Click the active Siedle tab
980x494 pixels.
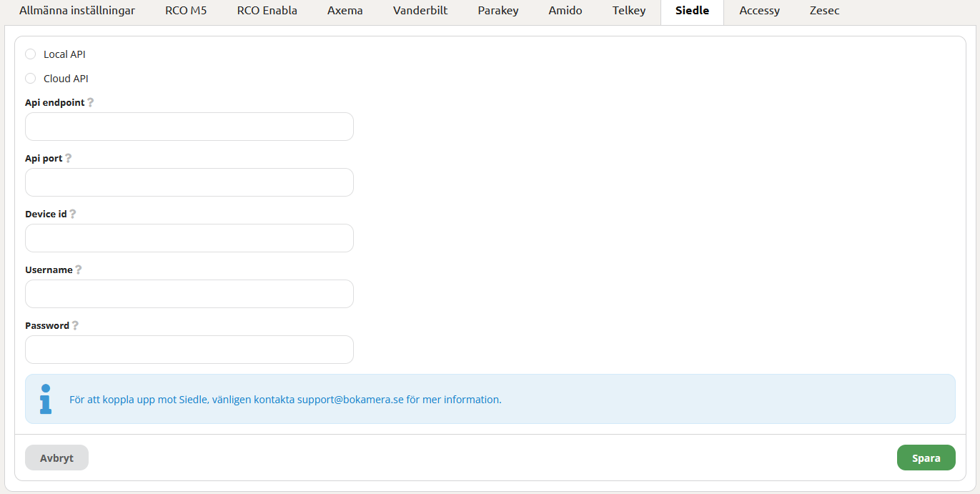click(693, 11)
